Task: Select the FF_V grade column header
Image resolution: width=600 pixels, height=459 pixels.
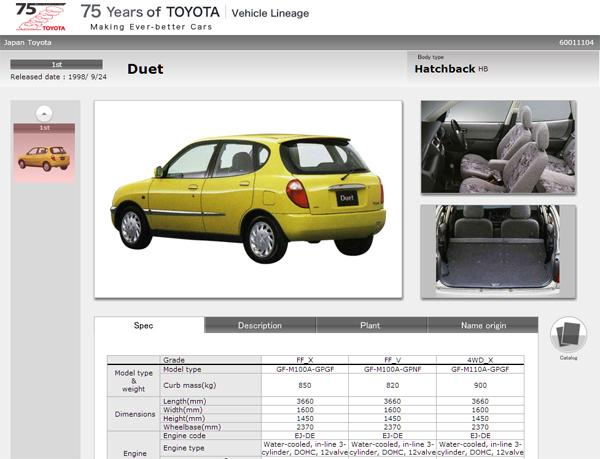Action: 391,359
